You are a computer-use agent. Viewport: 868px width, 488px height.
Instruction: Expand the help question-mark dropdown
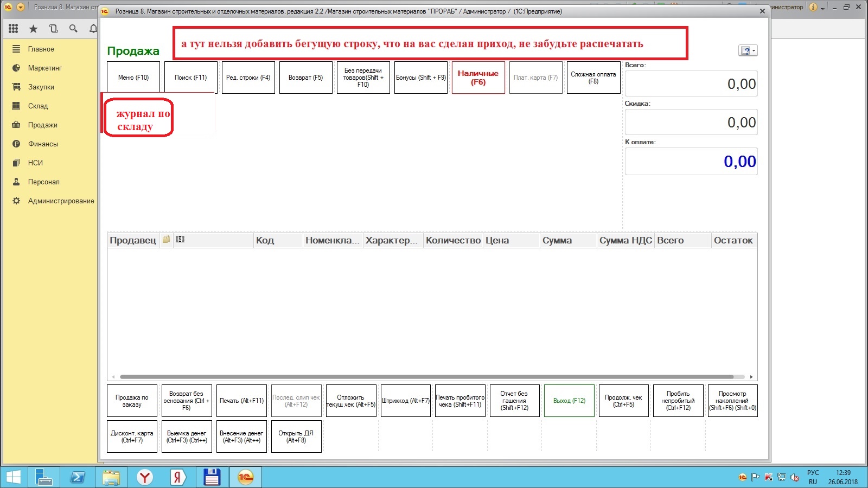pyautogui.click(x=748, y=50)
